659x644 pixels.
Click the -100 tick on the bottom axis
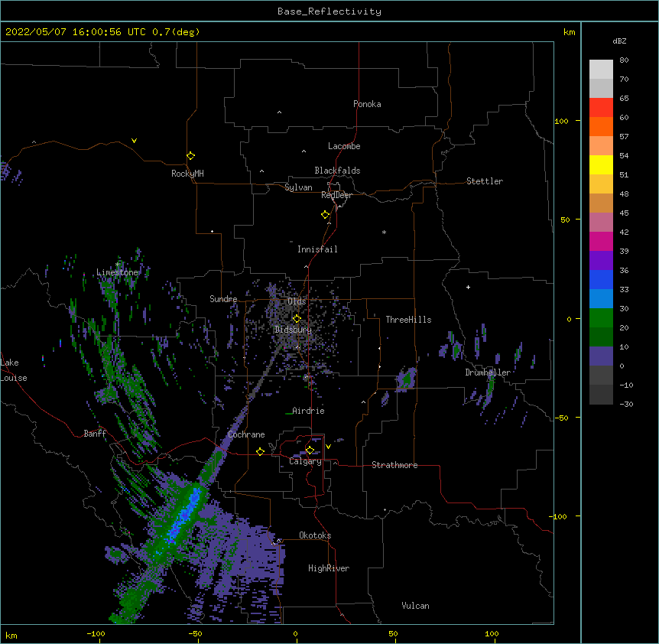96,633
